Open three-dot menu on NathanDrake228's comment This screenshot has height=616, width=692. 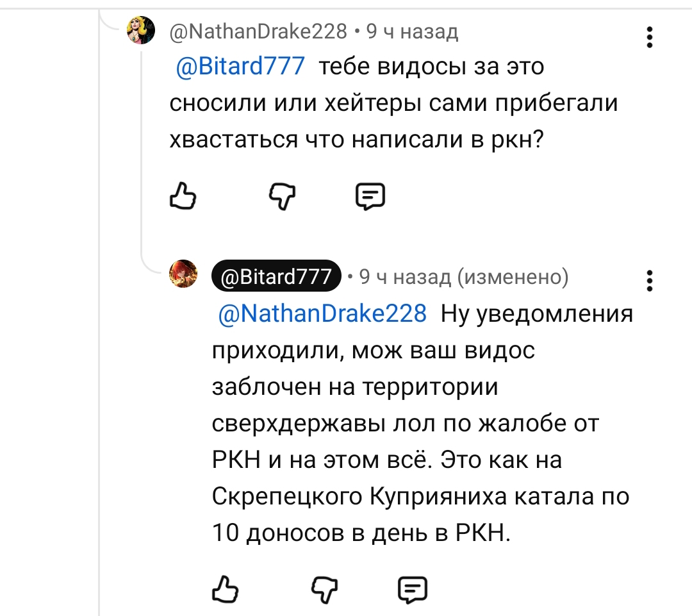(649, 37)
